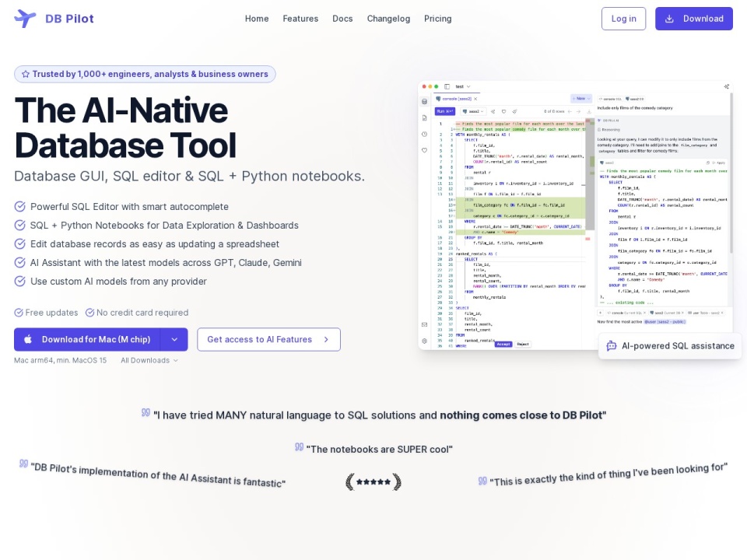This screenshot has height=560, width=747.
Task: Toggle the sidebar panel icon in preview title bar
Action: pyautogui.click(x=447, y=86)
